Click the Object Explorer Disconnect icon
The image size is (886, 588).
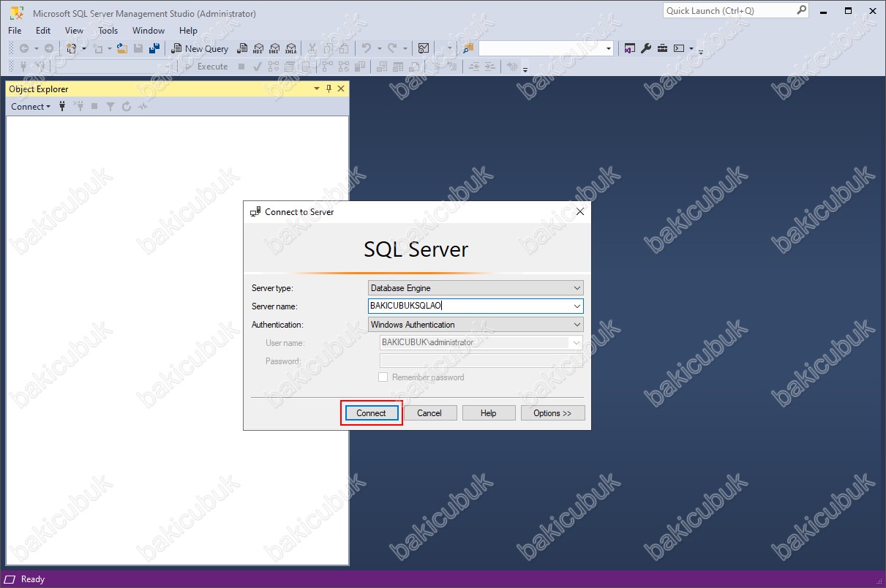[x=78, y=107]
